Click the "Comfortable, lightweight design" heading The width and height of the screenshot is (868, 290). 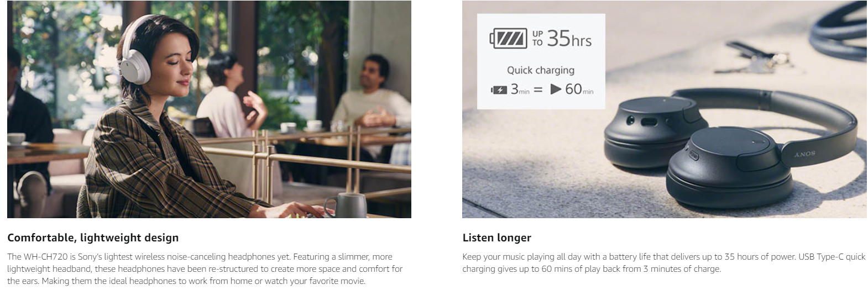click(93, 238)
